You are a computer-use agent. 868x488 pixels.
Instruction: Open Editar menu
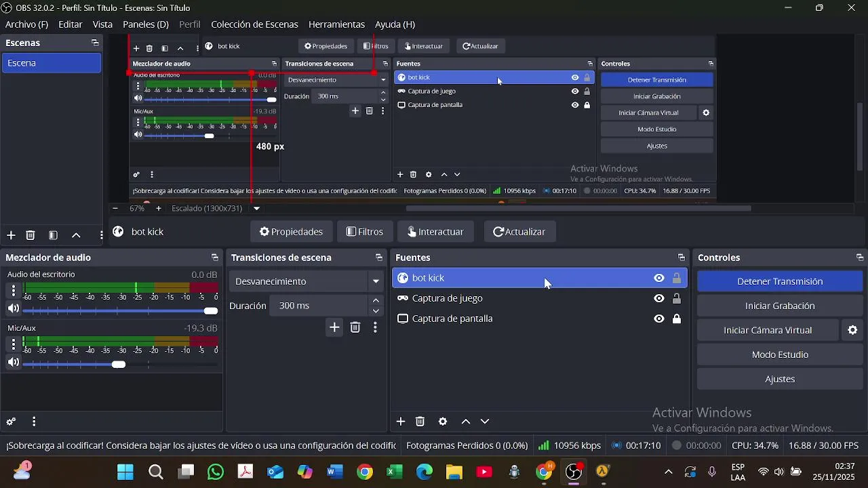(x=71, y=24)
